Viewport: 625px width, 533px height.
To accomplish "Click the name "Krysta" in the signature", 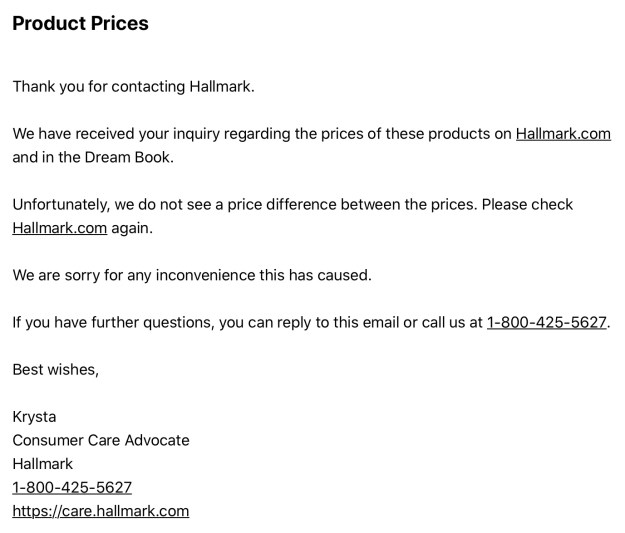I will (36, 417).
